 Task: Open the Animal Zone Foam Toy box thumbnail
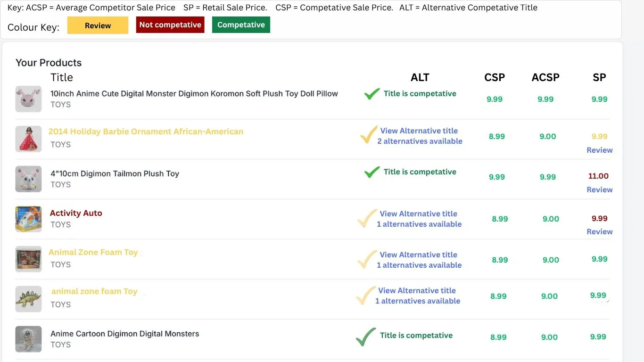[x=28, y=259]
